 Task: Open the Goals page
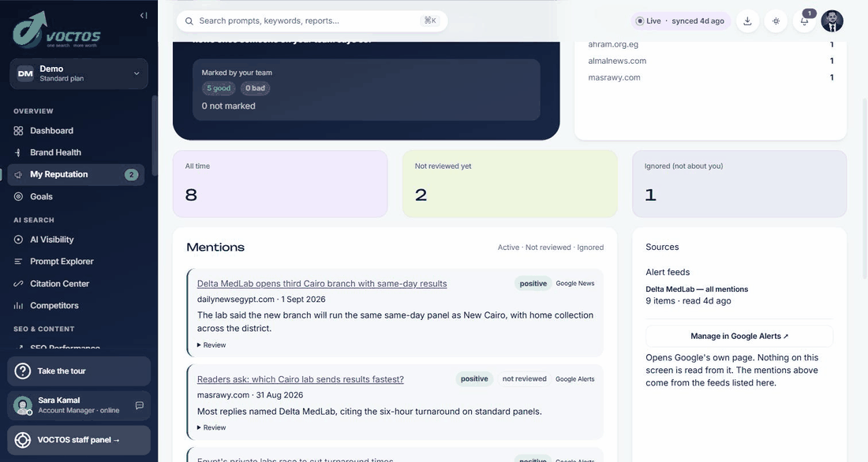pyautogui.click(x=76, y=196)
